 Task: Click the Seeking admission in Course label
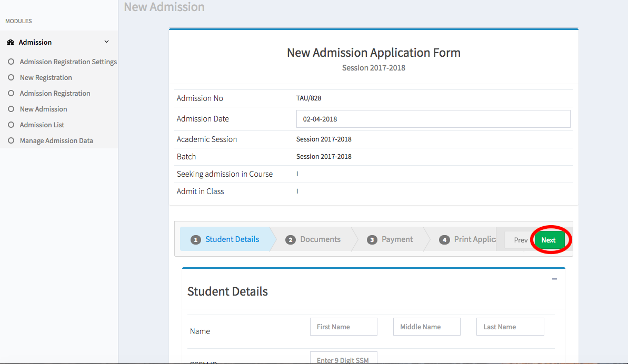(x=225, y=174)
